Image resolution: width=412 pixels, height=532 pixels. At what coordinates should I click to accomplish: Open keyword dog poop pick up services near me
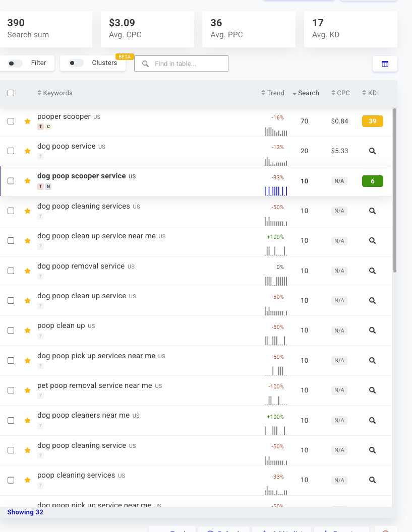[x=96, y=356]
